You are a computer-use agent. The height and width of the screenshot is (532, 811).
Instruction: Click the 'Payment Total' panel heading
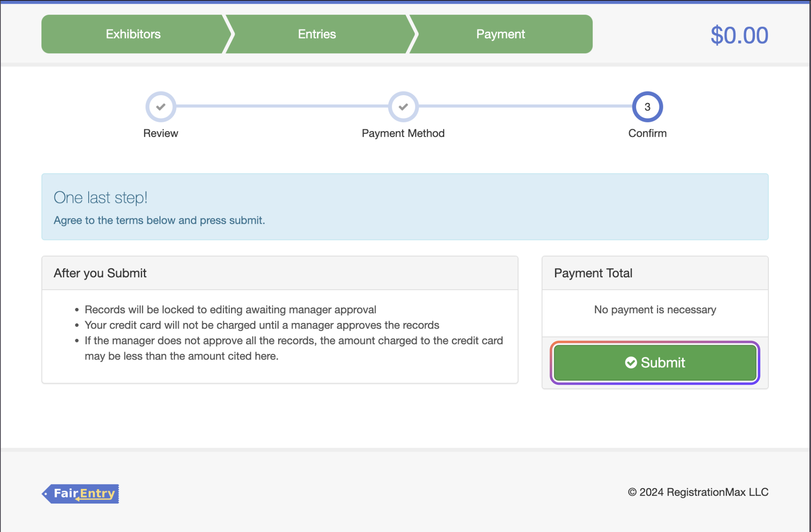click(593, 273)
